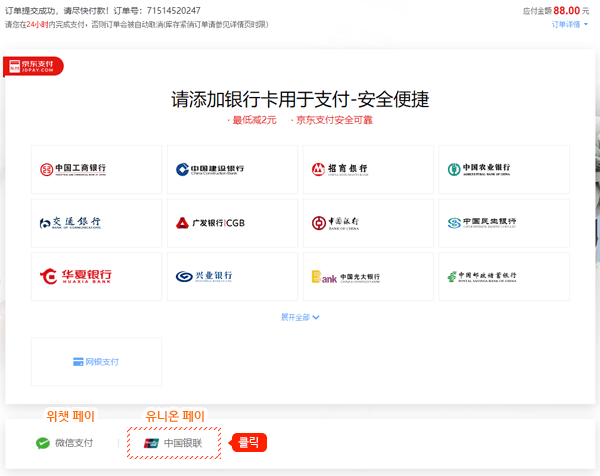Expand all banks with 展开全部
The height and width of the screenshot is (476, 600).
(x=300, y=317)
